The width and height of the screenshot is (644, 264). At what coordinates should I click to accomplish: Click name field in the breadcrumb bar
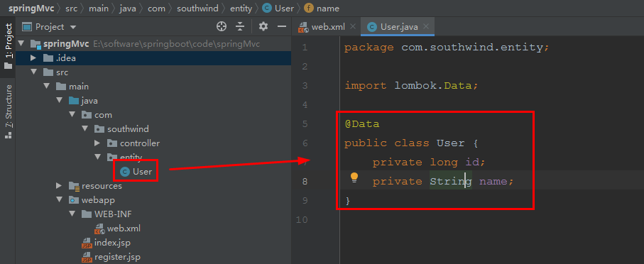click(321, 9)
